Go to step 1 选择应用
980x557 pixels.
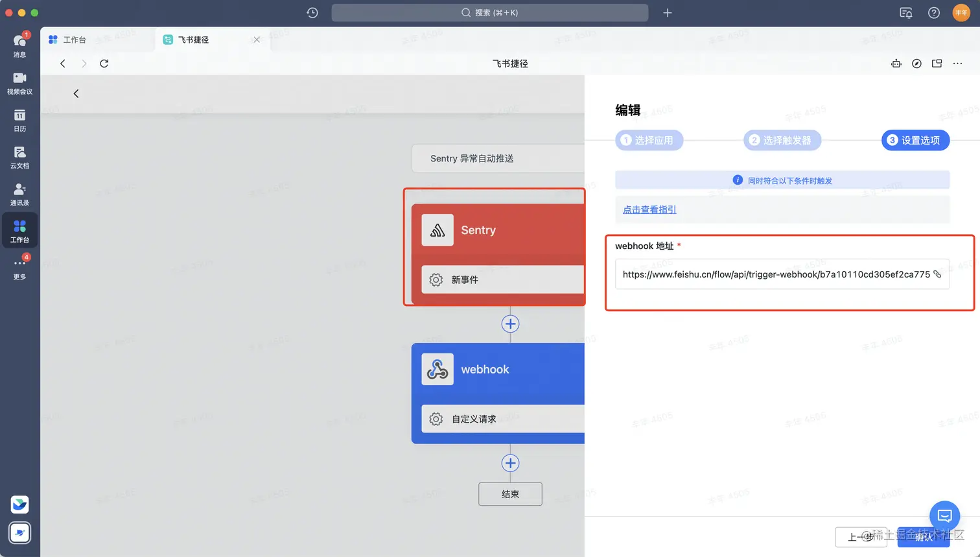tap(649, 140)
